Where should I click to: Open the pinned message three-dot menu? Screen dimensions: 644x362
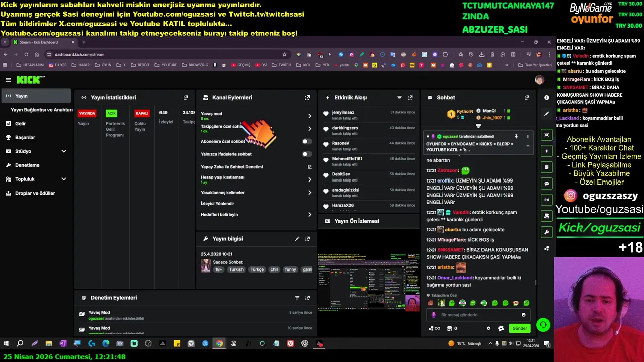528,136
